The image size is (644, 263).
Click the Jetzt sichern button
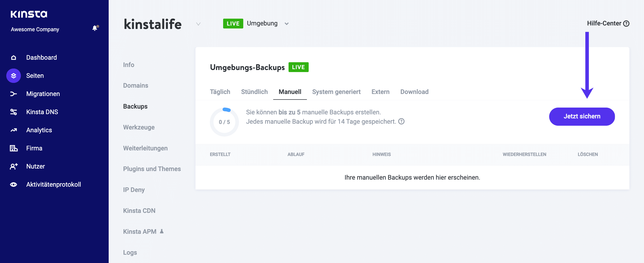[x=582, y=116]
